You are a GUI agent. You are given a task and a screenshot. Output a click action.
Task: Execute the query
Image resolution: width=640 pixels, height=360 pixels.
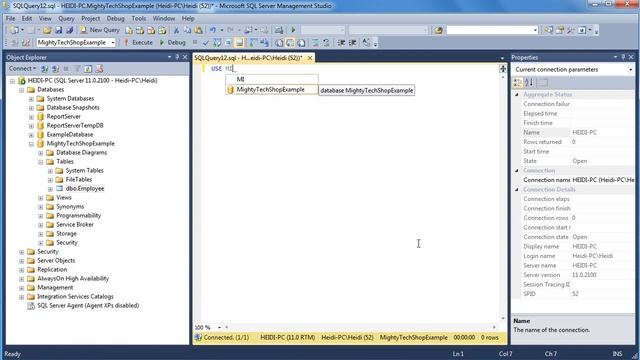(x=138, y=42)
